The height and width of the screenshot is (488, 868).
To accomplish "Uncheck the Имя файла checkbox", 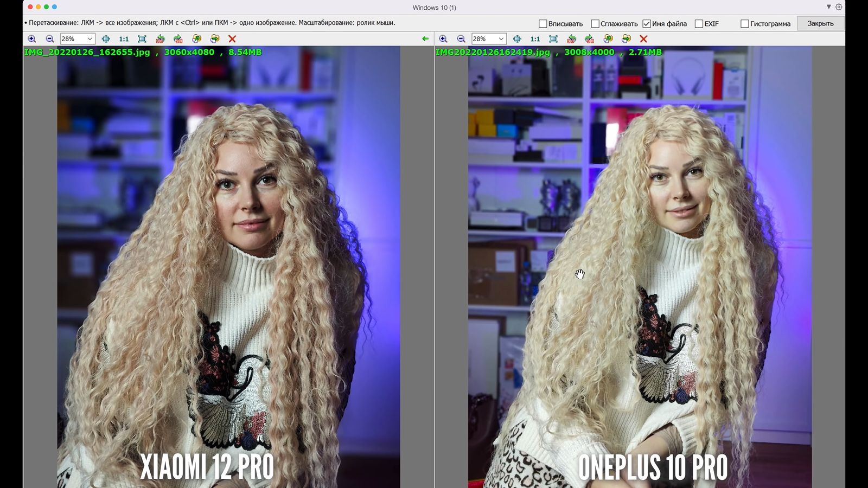I will (647, 24).
